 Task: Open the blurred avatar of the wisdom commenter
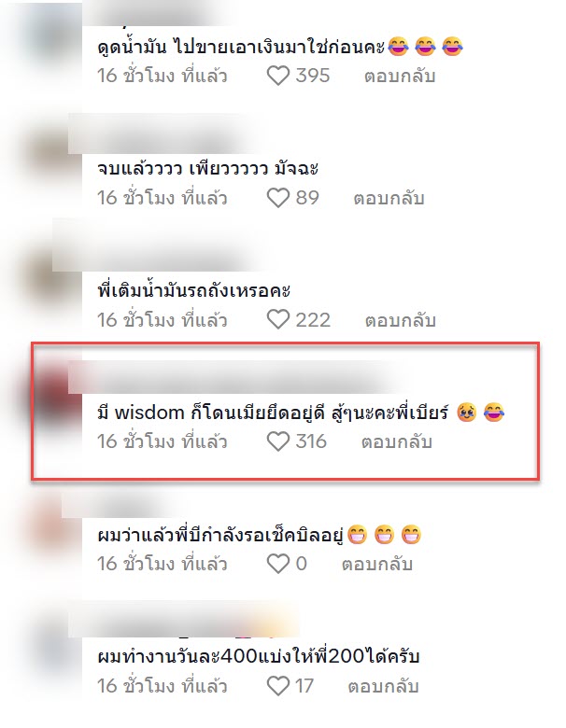click(x=51, y=399)
